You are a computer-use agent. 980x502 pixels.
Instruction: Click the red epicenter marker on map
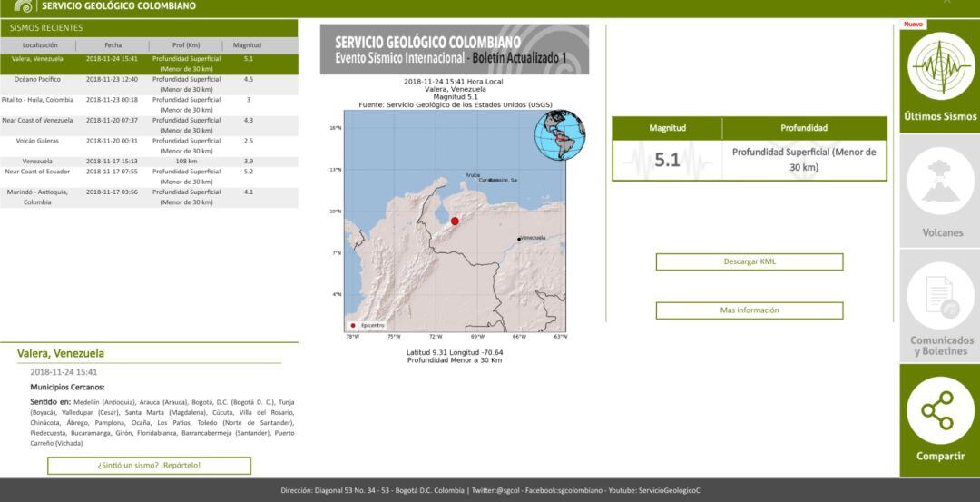[x=455, y=221]
